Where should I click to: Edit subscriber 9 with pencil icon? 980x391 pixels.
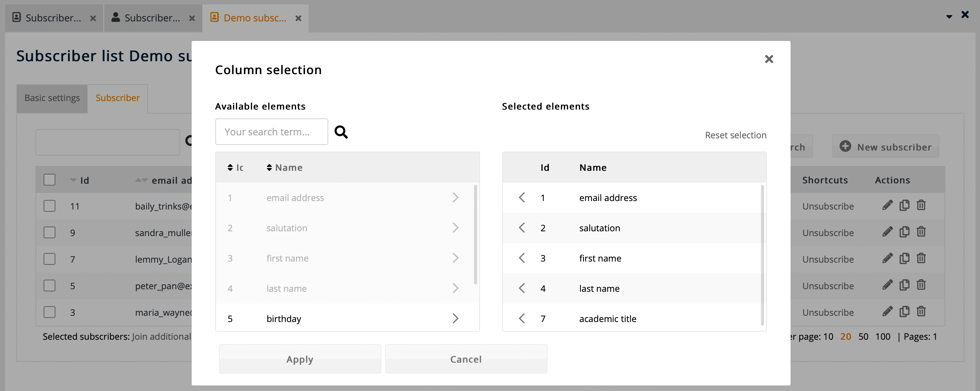pyautogui.click(x=887, y=232)
